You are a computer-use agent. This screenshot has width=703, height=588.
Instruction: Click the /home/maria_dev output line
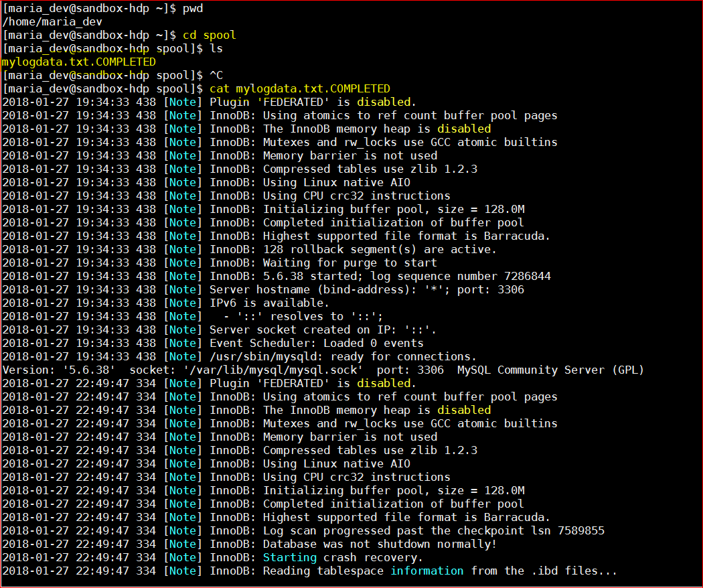[x=52, y=22]
